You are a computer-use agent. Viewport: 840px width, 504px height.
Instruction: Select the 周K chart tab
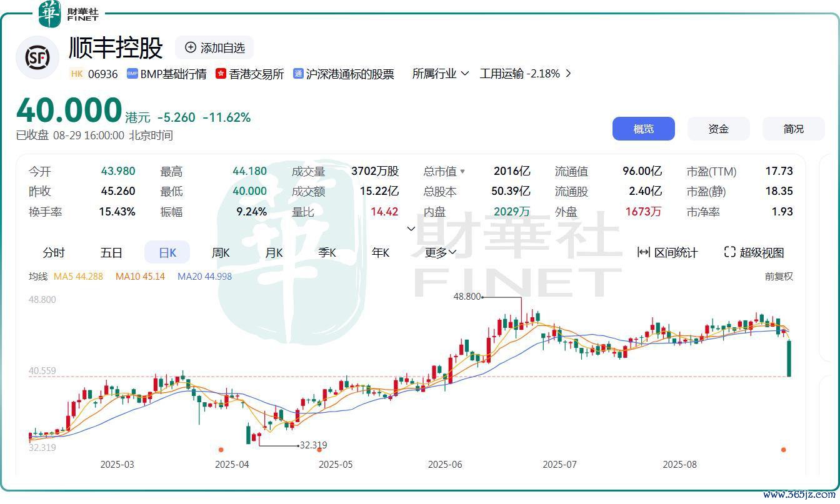(x=221, y=252)
